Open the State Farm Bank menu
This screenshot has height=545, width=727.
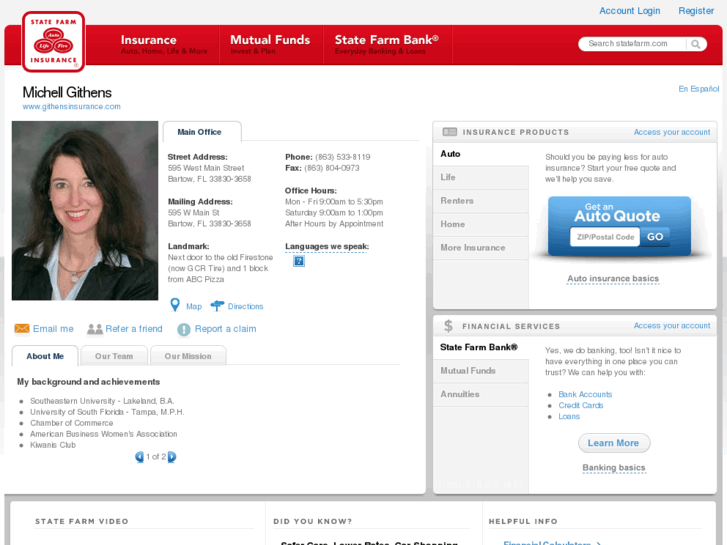[x=387, y=45]
